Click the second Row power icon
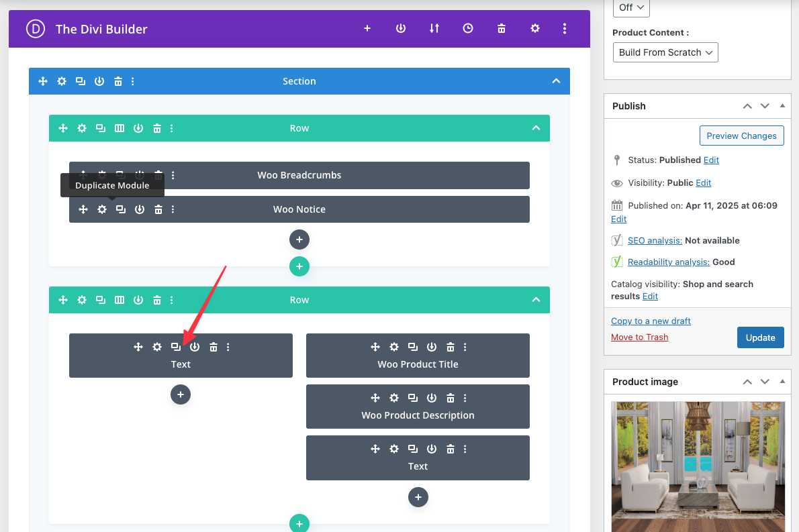Viewport: 799px width, 532px height. click(138, 300)
